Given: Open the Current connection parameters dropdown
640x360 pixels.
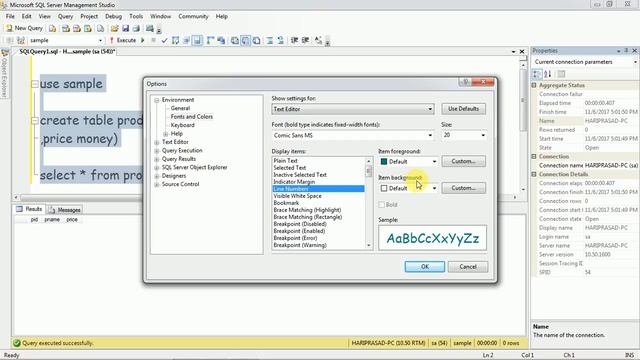Looking at the screenshot, I should (x=635, y=62).
